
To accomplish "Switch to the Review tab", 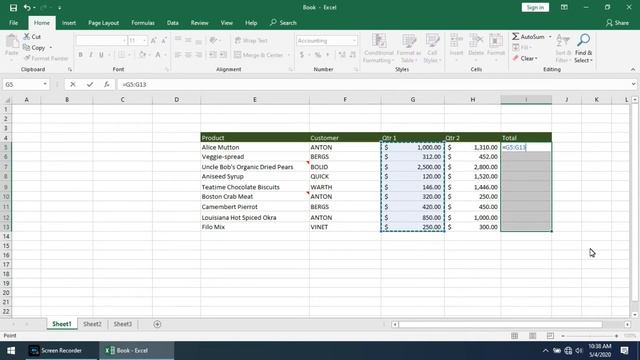I will pyautogui.click(x=200, y=23).
